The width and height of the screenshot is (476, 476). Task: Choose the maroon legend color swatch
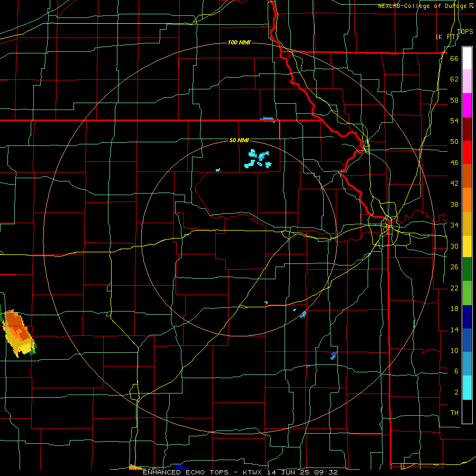pyautogui.click(x=467, y=129)
